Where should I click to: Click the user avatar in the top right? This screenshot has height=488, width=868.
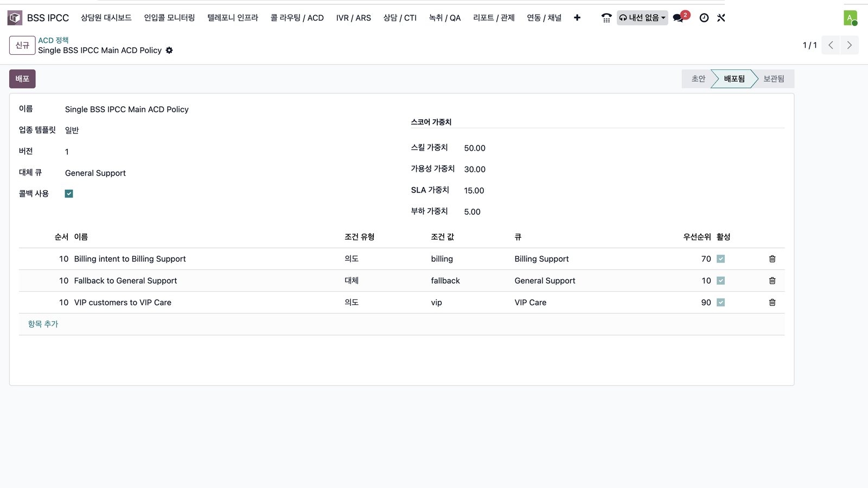coord(850,18)
